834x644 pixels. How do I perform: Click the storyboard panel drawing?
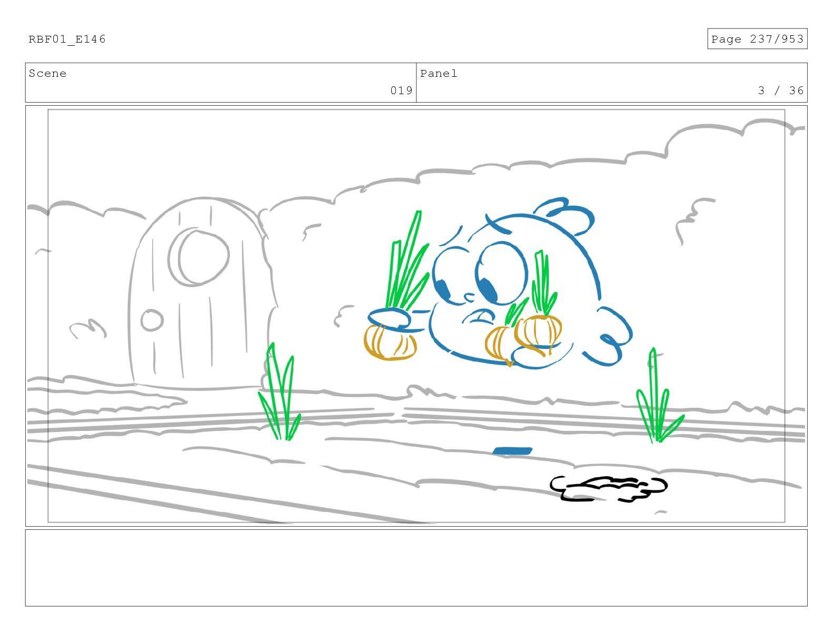tap(416, 316)
